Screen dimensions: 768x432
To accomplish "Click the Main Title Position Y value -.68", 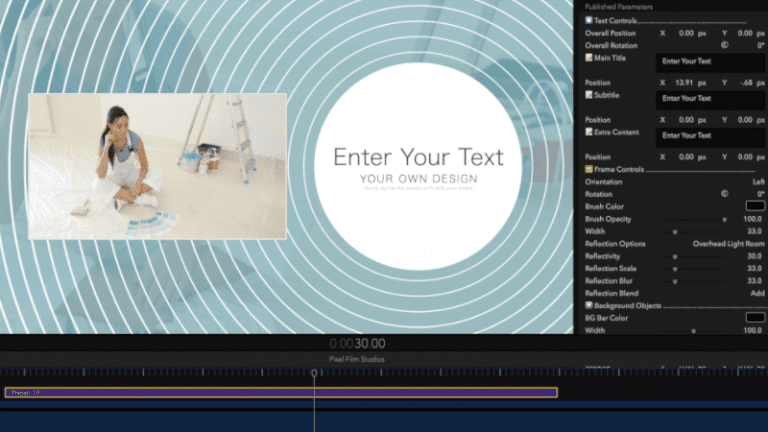I will coord(746,83).
